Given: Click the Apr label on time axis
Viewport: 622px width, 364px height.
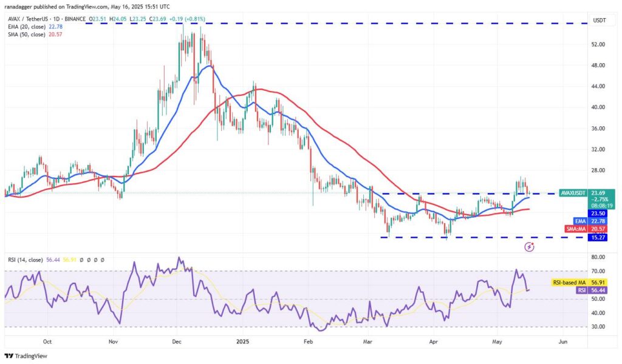Looking at the screenshot, I should pyautogui.click(x=433, y=342).
